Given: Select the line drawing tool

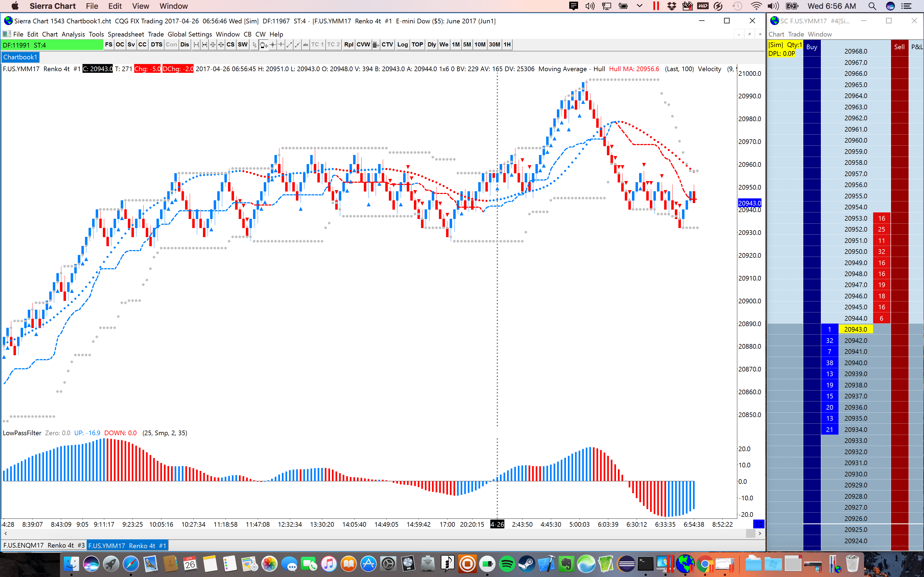Looking at the screenshot, I should pos(289,45).
